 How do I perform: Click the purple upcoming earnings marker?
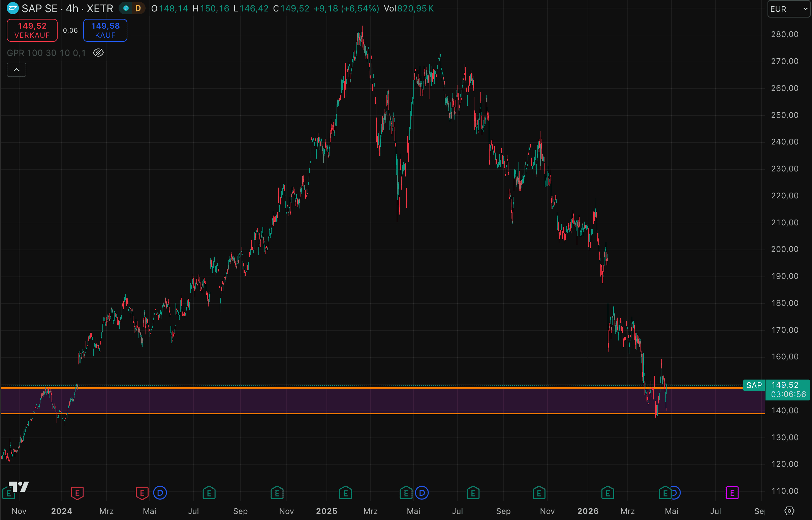click(x=732, y=493)
